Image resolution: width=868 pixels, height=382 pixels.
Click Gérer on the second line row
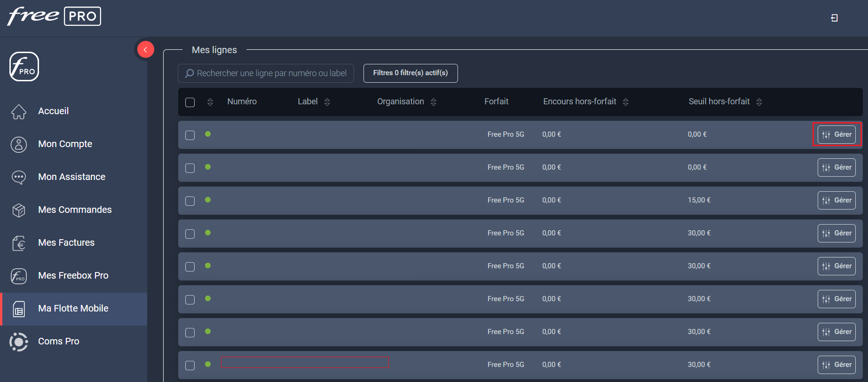click(x=836, y=167)
